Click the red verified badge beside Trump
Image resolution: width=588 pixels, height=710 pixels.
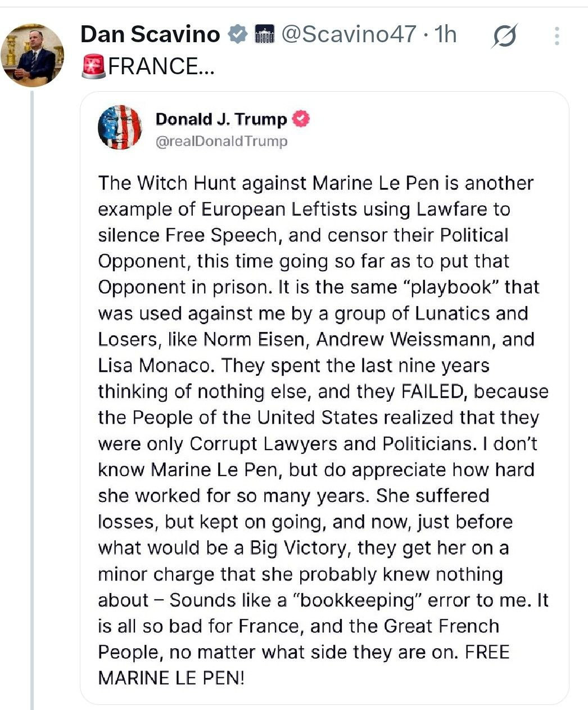click(301, 119)
